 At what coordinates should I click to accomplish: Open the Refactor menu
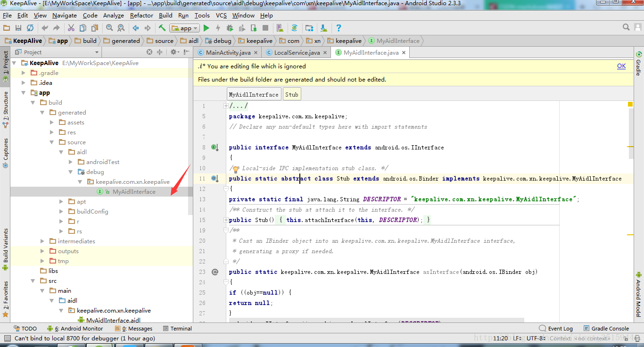141,15
